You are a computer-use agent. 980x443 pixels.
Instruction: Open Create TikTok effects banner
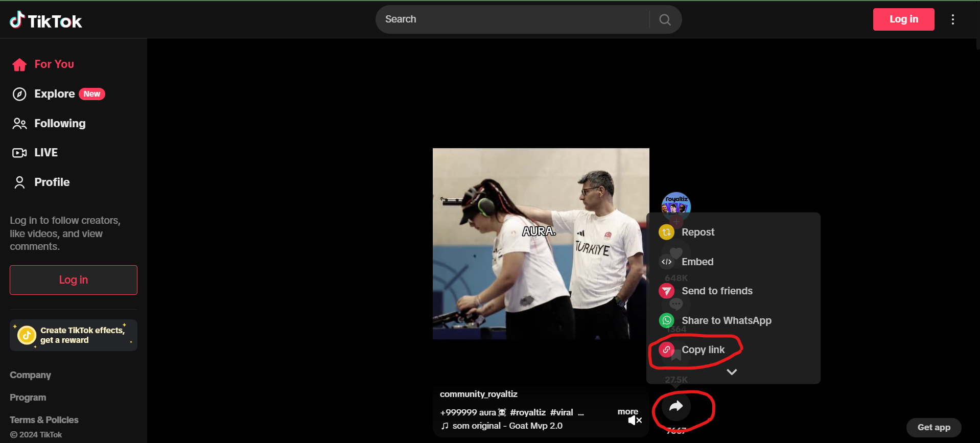point(74,335)
